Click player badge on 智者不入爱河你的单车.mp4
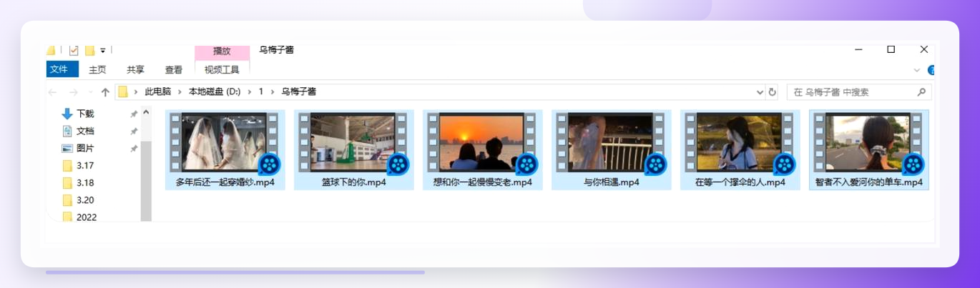Viewport: 980px width, 288px height. [x=913, y=164]
